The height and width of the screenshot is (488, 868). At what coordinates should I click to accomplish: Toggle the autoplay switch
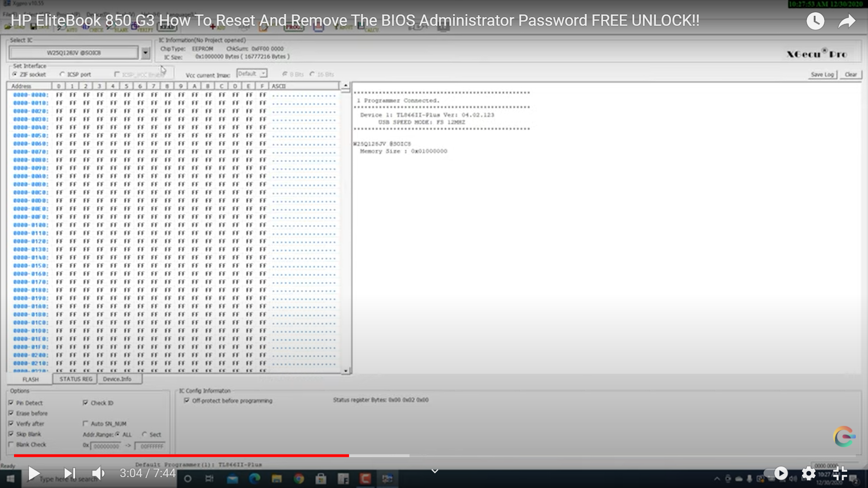point(776,473)
